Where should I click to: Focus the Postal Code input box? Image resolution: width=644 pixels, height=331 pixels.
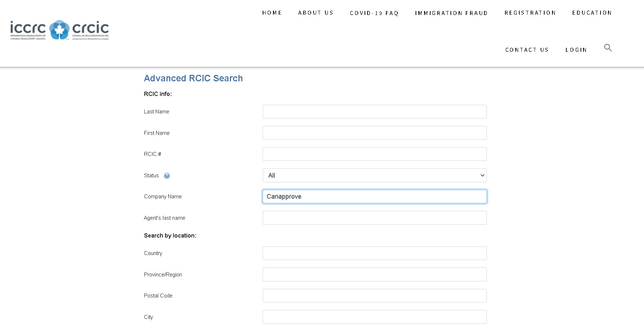[374, 295]
